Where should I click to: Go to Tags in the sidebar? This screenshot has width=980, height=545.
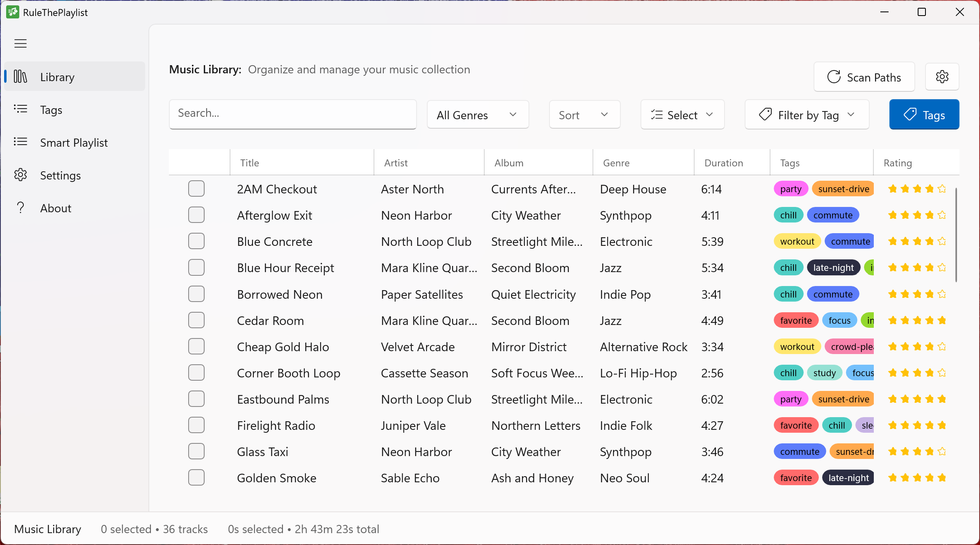[x=51, y=110]
